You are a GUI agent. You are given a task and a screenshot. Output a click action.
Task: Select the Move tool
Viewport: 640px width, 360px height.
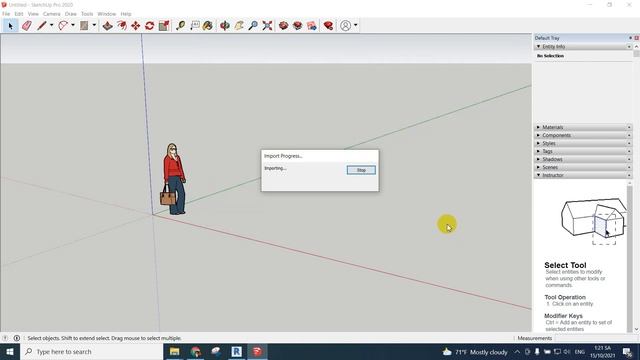coord(136,26)
